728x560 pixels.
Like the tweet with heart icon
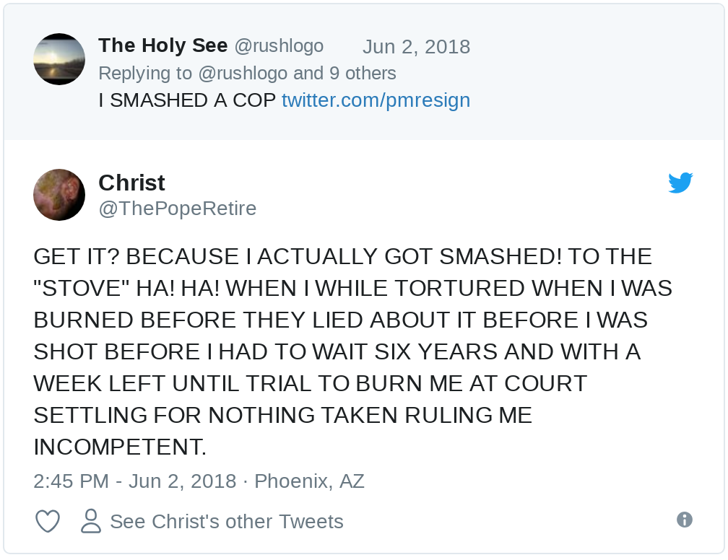point(48,521)
